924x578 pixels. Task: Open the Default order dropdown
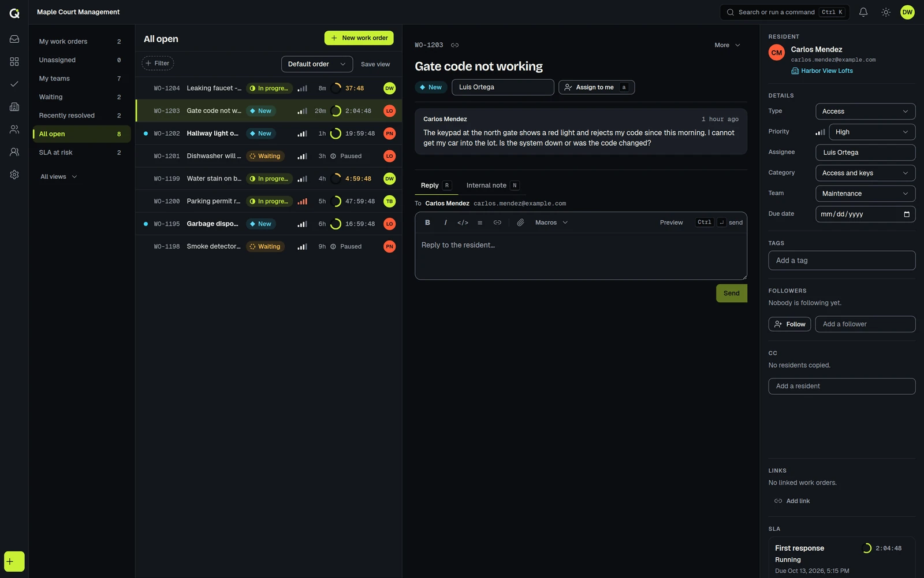coord(317,64)
